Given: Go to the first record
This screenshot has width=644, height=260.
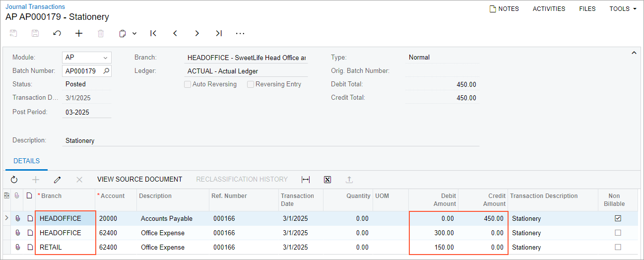Looking at the screenshot, I should tap(153, 34).
